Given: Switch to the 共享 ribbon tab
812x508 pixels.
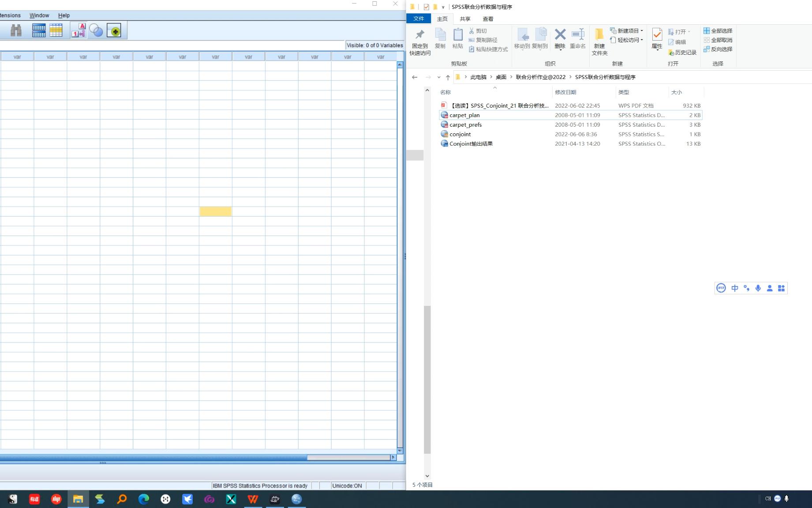Looking at the screenshot, I should click(x=465, y=19).
